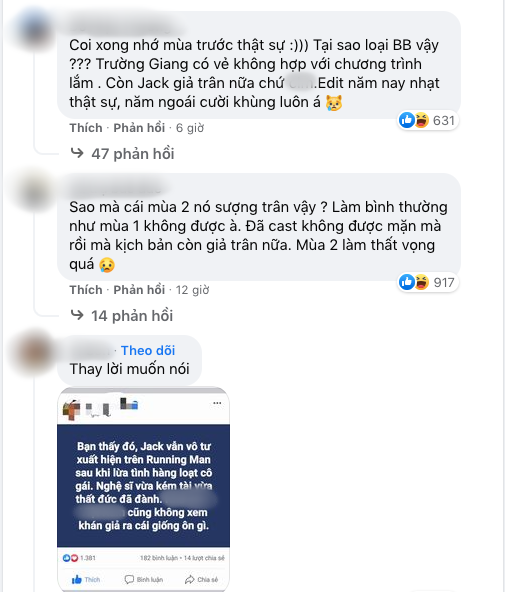The image size is (505, 592).
Task: Open the 6 giờ comment timestamp
Action: tap(190, 128)
